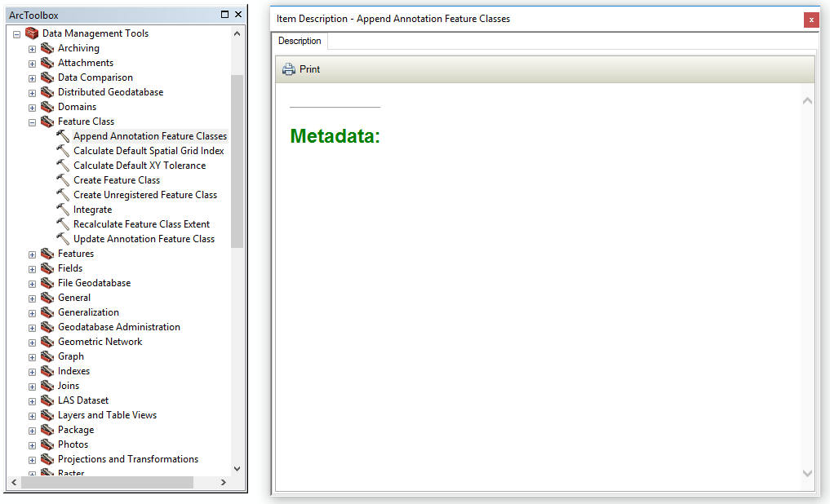
Task: Expand the Data Comparison toolset
Action: pos(33,79)
